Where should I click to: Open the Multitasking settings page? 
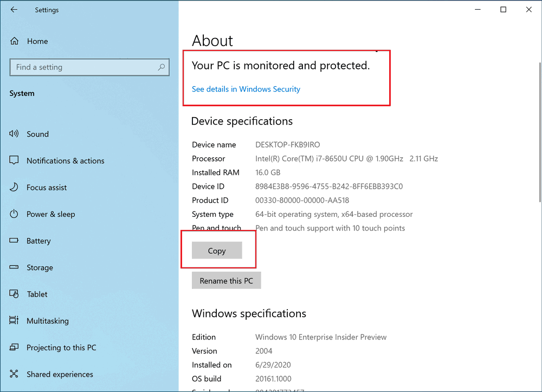coord(48,321)
